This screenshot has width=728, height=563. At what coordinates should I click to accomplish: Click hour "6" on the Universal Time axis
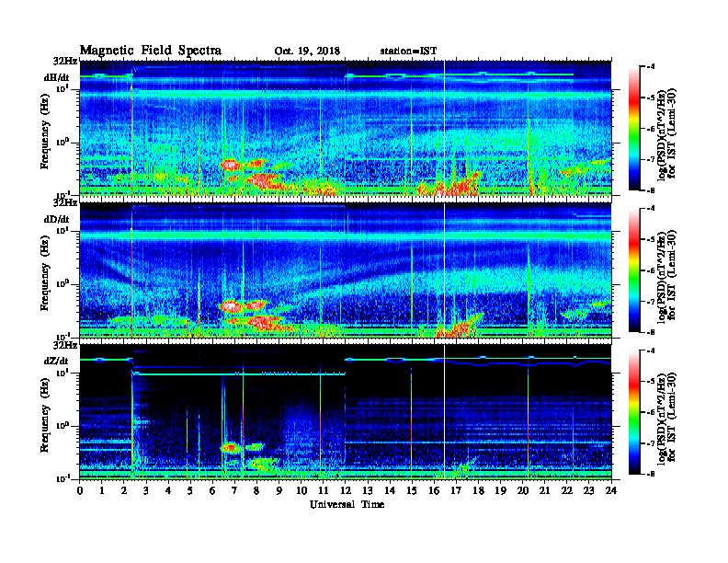tap(212, 491)
